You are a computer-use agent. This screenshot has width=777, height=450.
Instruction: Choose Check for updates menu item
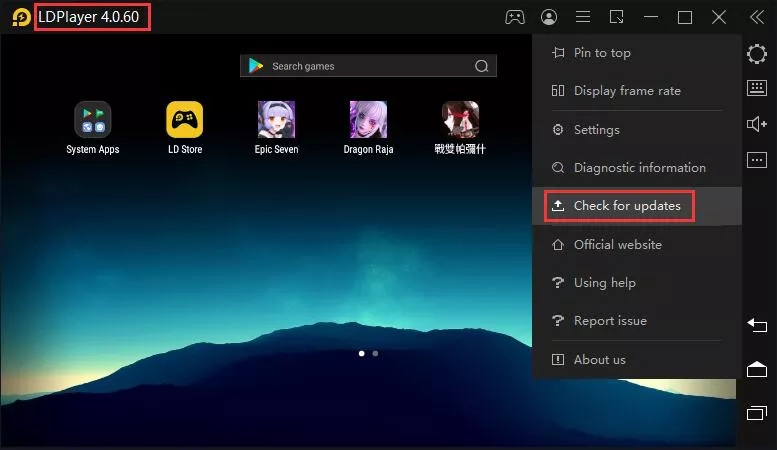coord(637,206)
